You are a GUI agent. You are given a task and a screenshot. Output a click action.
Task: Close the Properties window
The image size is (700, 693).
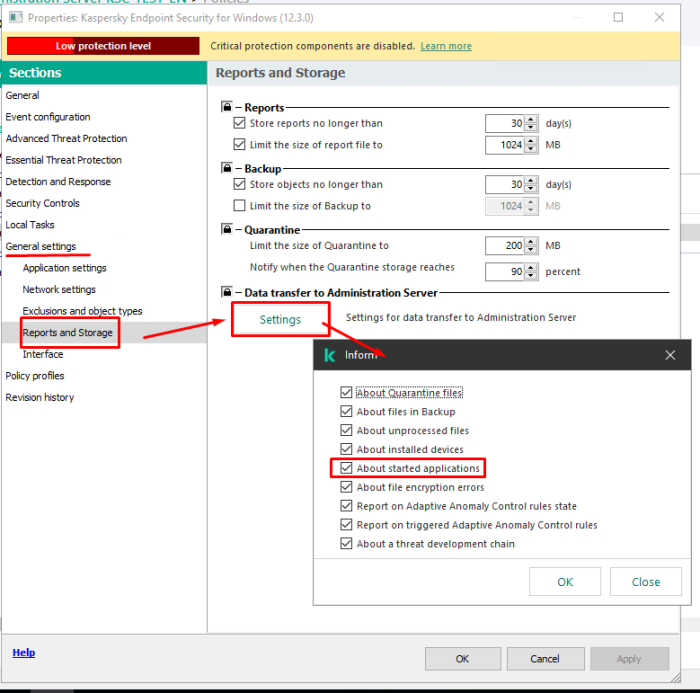tap(659, 17)
